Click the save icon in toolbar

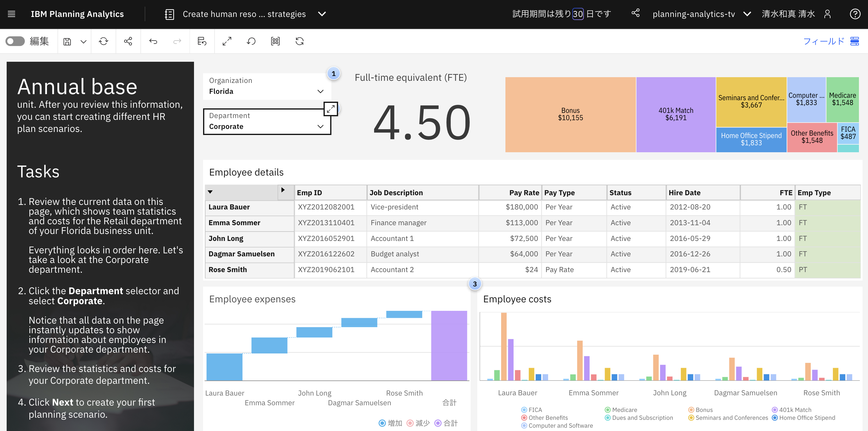pyautogui.click(x=67, y=41)
